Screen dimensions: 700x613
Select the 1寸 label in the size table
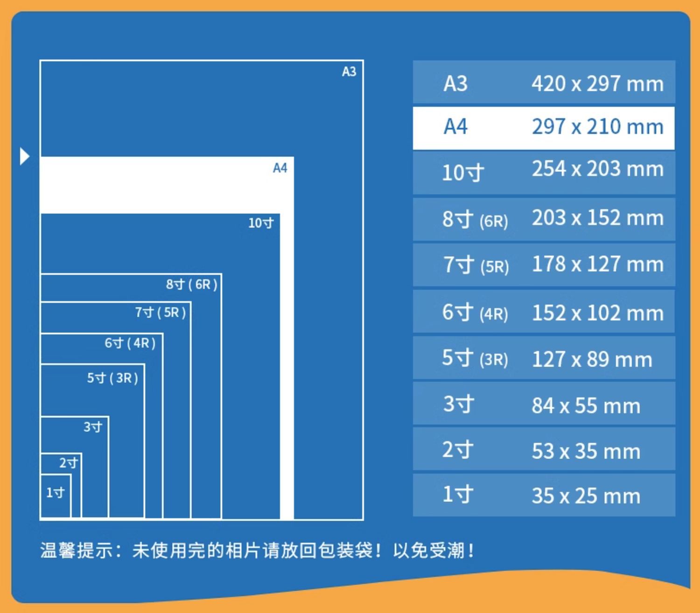[x=458, y=494]
